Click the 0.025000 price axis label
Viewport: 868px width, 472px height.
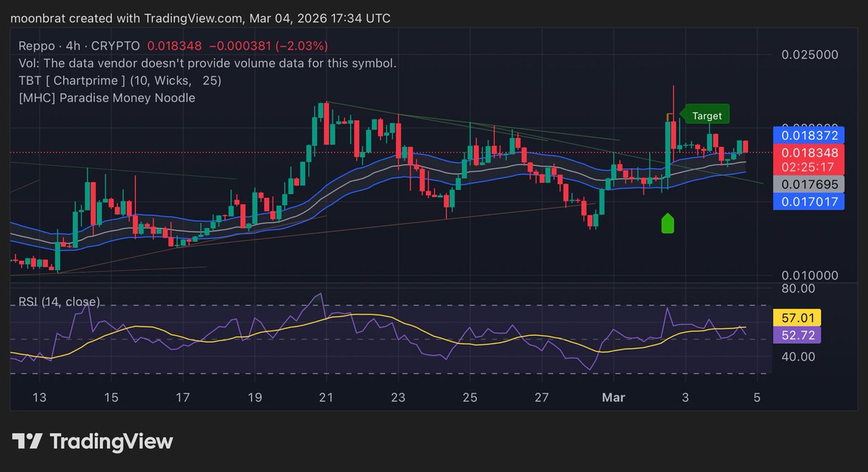tap(812, 55)
